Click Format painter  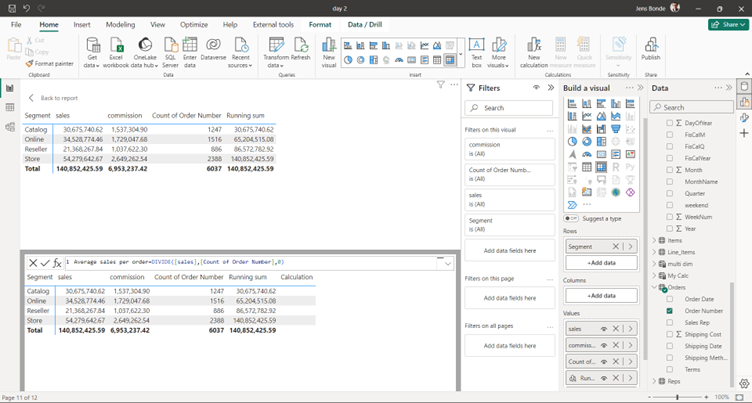[x=49, y=63]
